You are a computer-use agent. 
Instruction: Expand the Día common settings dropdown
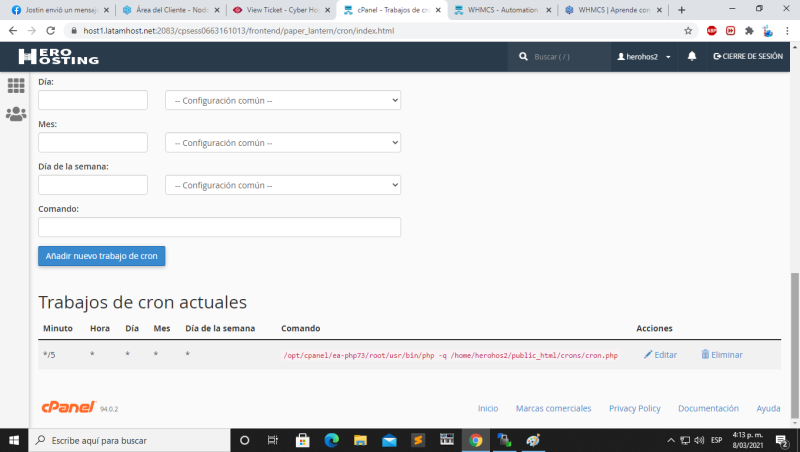tap(283, 101)
